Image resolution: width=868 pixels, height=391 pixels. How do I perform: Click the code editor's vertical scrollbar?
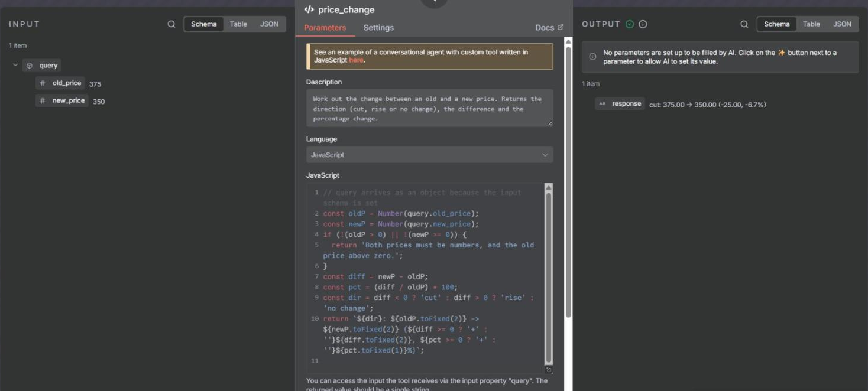pos(548,278)
